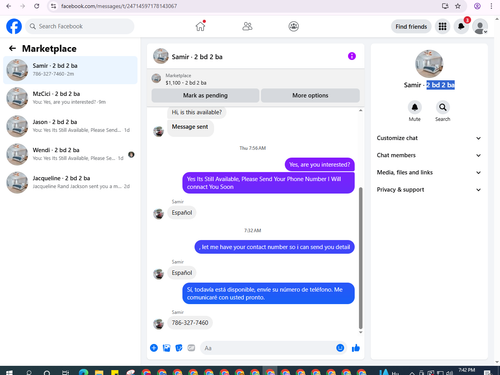Open the apps grid menu icon
The height and width of the screenshot is (375, 500).
coord(442,27)
